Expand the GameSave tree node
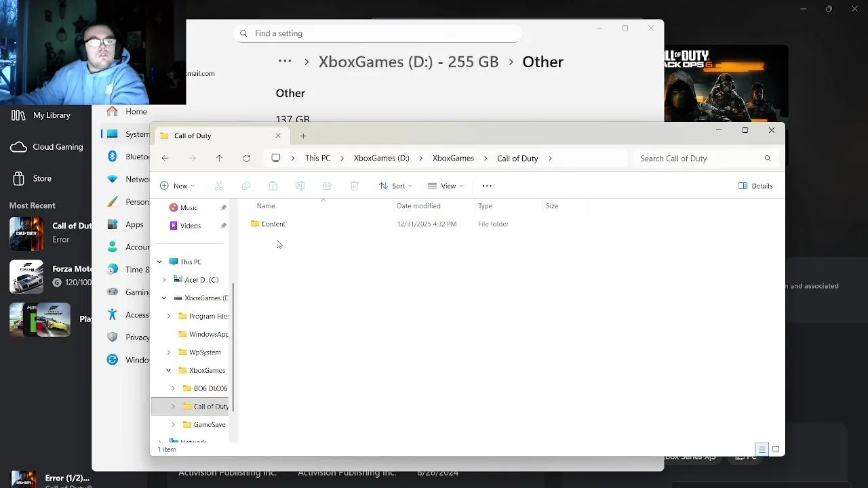The image size is (868, 488). click(174, 425)
